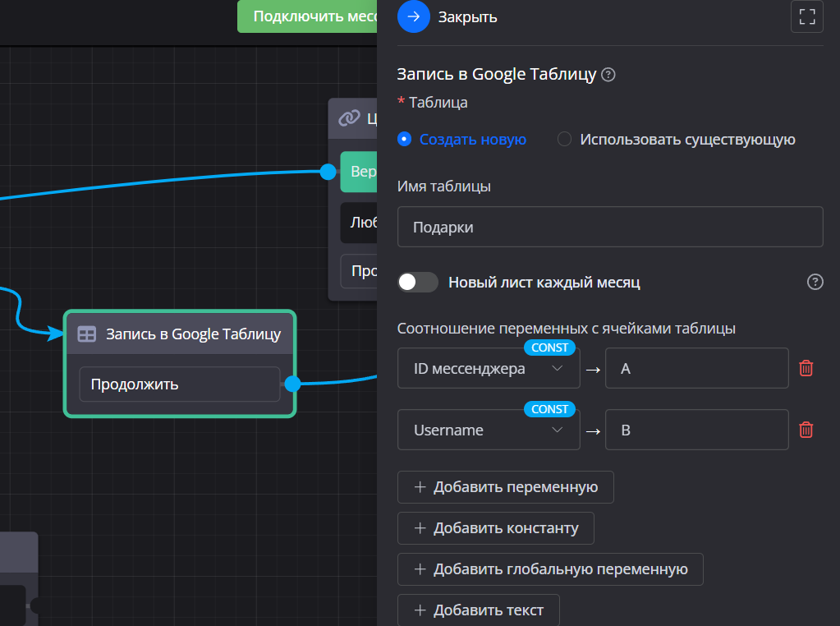Click Добавить текст button
This screenshot has width=840, height=626.
point(478,610)
